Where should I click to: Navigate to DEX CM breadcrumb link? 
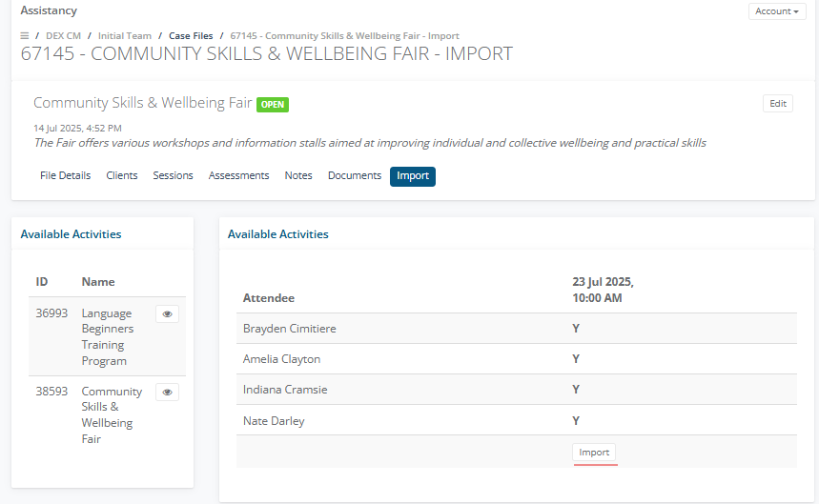point(63,36)
